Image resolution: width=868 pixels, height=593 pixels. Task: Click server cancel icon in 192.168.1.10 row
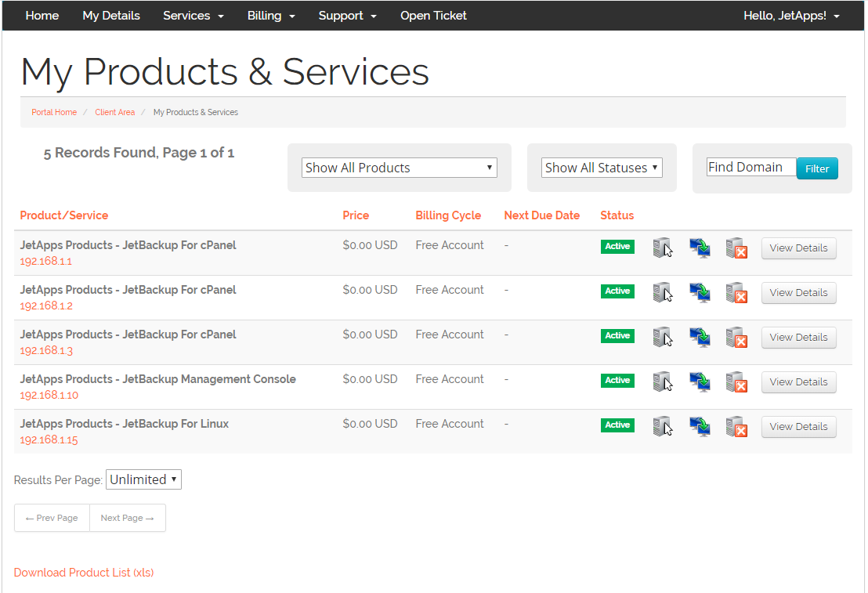coord(737,381)
